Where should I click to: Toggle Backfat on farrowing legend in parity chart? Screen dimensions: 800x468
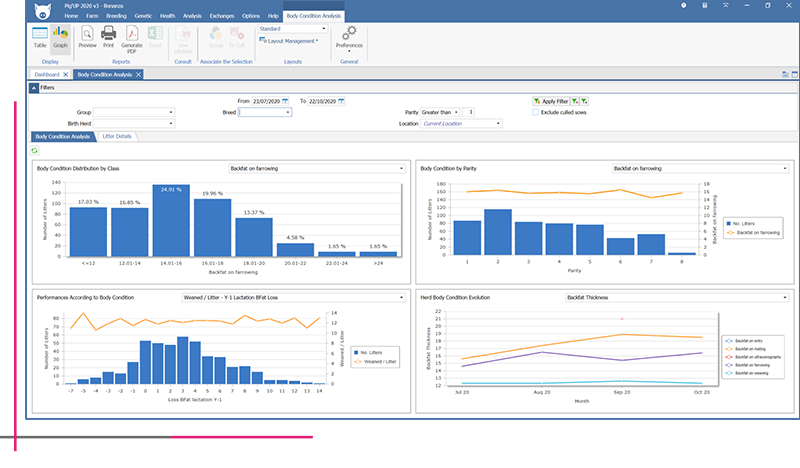tap(753, 233)
